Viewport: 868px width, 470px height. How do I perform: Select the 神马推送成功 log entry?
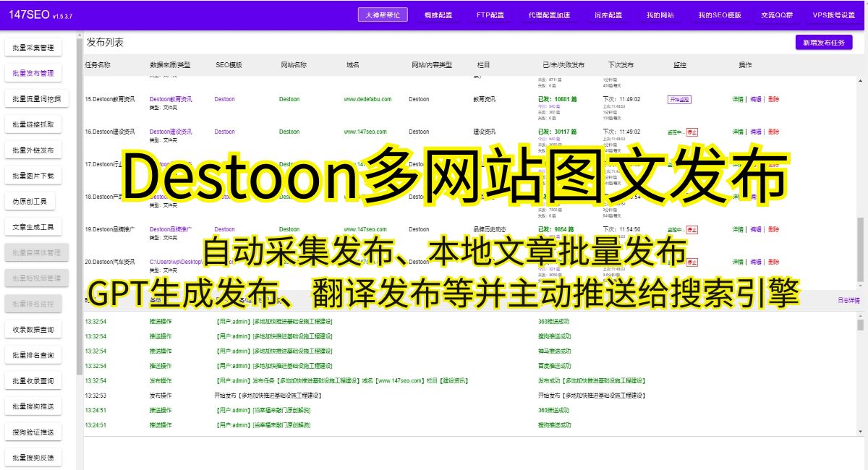click(555, 351)
